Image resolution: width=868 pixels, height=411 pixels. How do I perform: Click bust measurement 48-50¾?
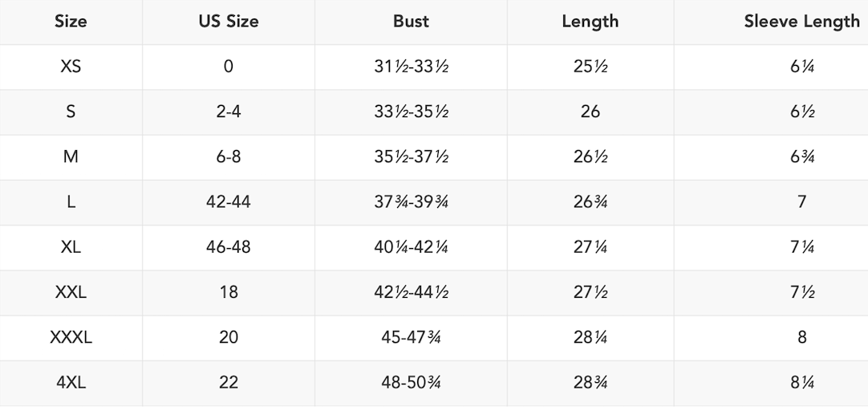pyautogui.click(x=411, y=382)
